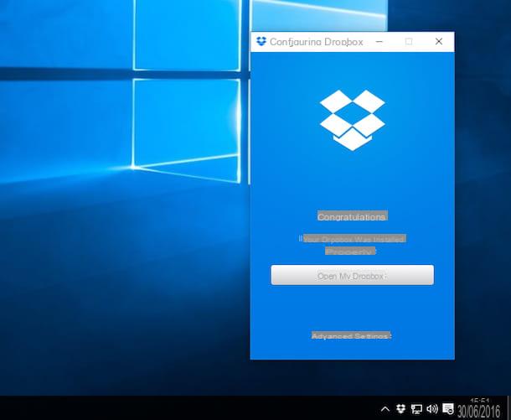Minimize the Dropbox setup window
The width and height of the screenshot is (511, 420).
point(379,41)
